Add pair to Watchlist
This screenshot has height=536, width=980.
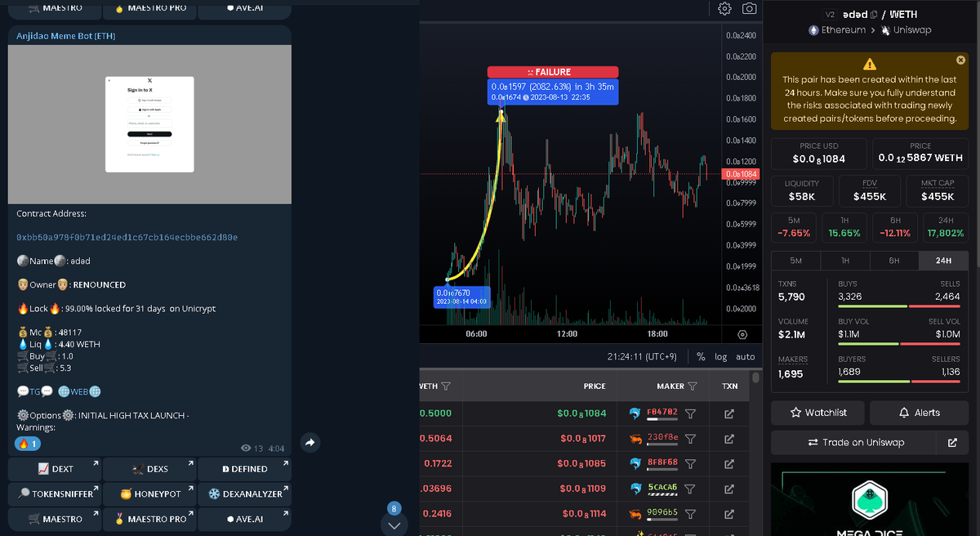(818, 413)
